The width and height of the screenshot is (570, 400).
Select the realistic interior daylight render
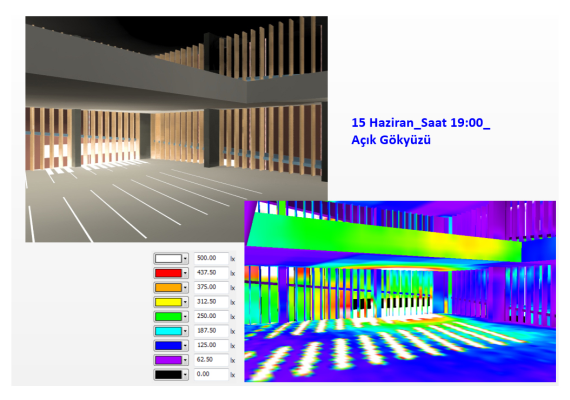coord(176,129)
